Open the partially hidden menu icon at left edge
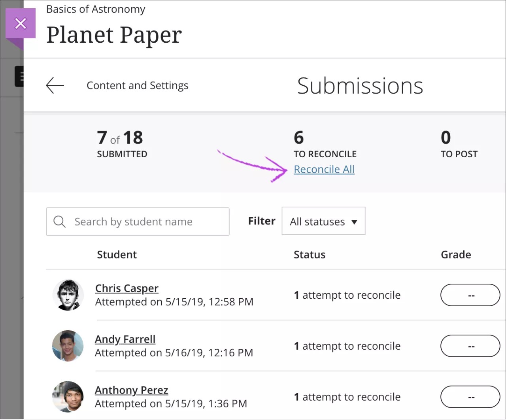Screen dimensions: 506x420 click(19, 76)
